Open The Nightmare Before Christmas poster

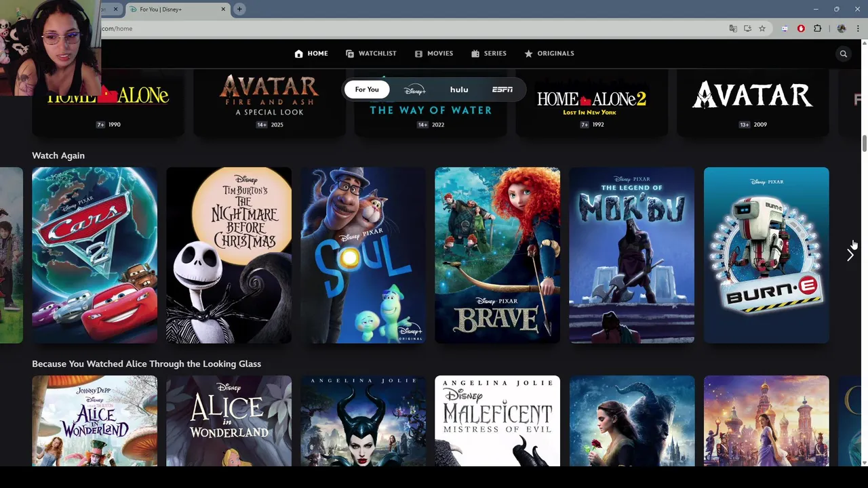click(x=229, y=255)
